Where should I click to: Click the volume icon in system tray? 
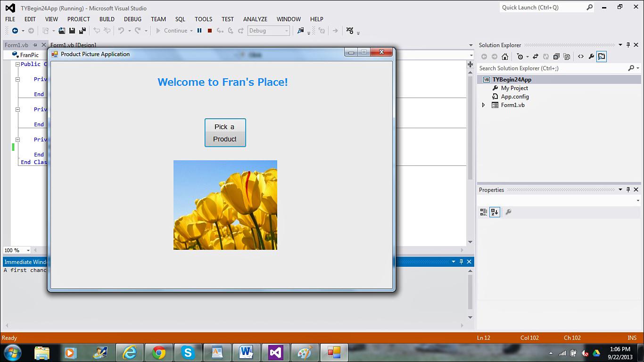click(x=585, y=353)
